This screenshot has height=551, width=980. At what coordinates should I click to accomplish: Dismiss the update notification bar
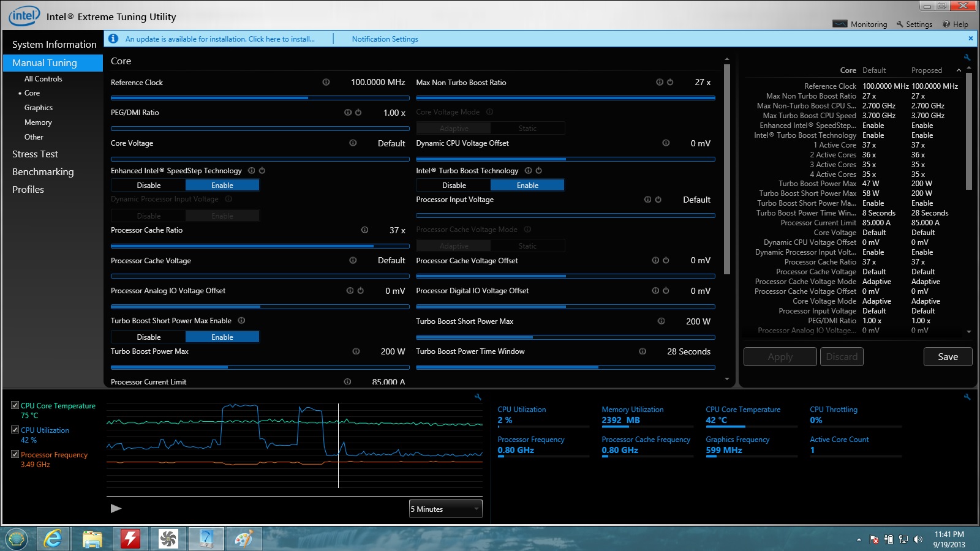[970, 39]
